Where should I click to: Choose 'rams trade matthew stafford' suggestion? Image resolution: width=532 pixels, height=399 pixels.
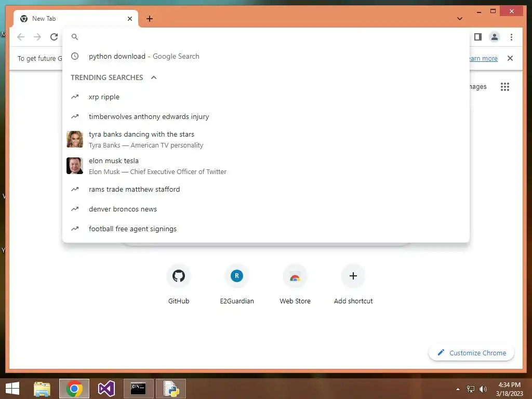(x=266, y=189)
